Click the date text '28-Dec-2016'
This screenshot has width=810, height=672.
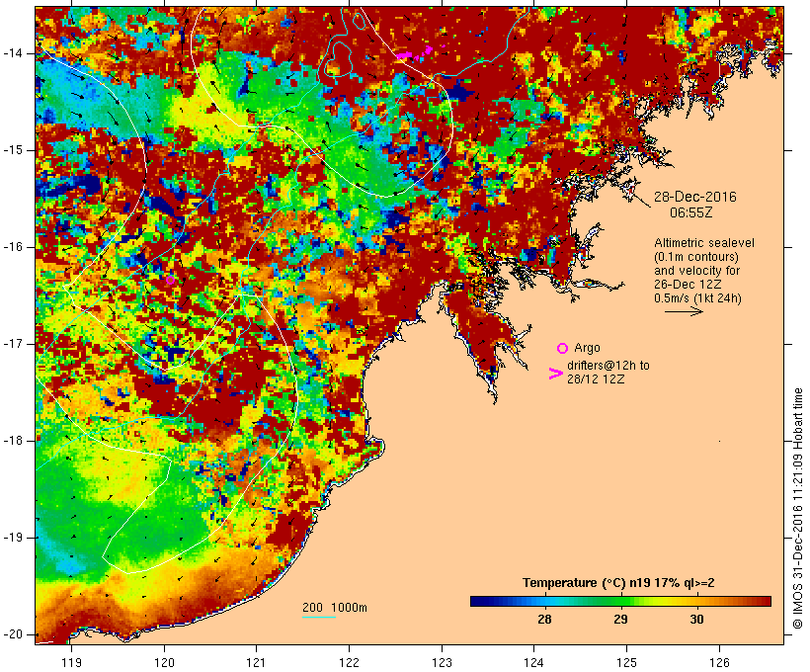coord(694,197)
